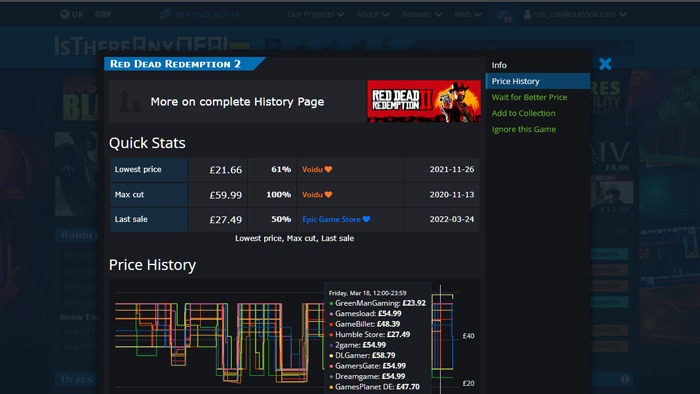The image size is (700, 394).
Task: Click the Last sale row label
Action: point(148,220)
